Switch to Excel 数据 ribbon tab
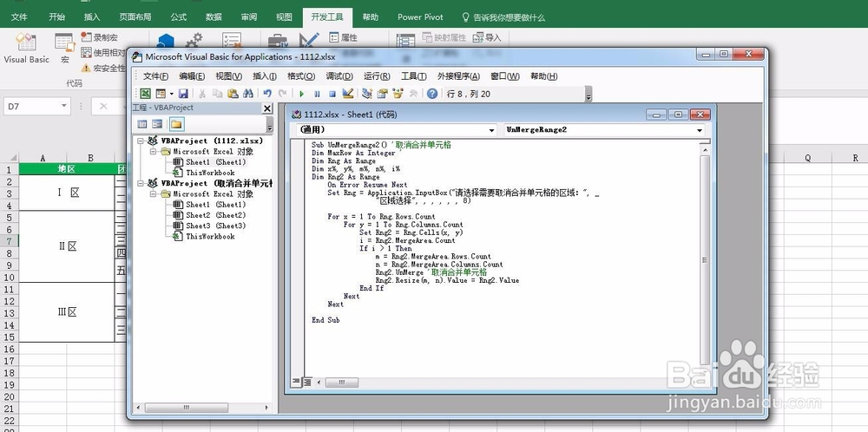The height and width of the screenshot is (432, 868). click(214, 17)
